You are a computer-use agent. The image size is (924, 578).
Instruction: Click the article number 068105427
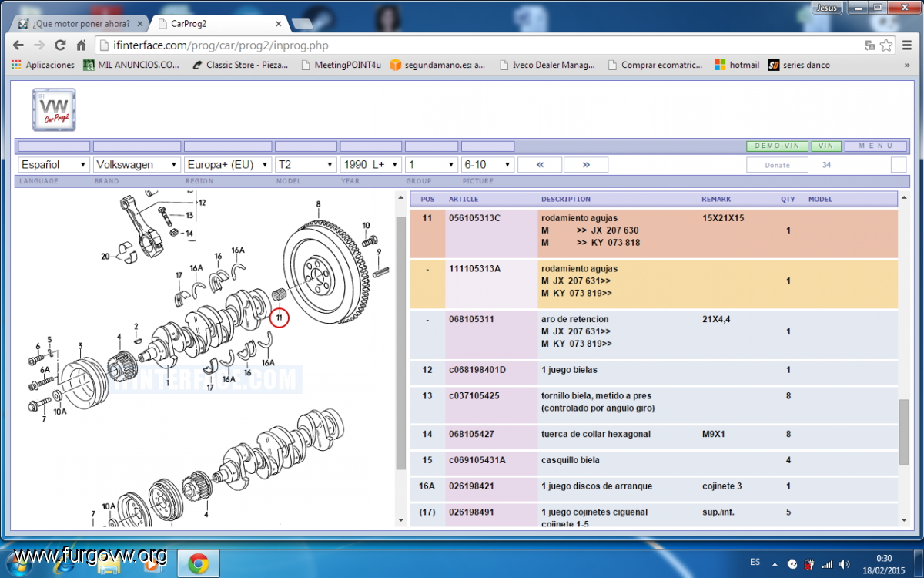tap(471, 434)
